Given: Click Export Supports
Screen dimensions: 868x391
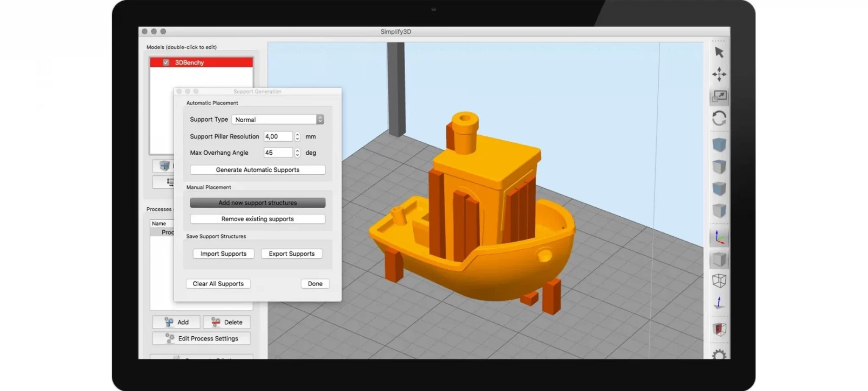Looking at the screenshot, I should [292, 254].
